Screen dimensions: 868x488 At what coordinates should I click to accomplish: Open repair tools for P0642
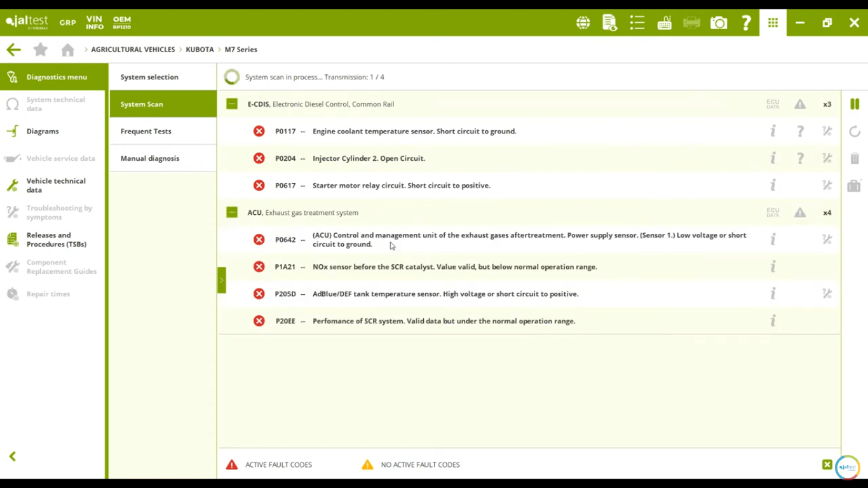pos(827,240)
